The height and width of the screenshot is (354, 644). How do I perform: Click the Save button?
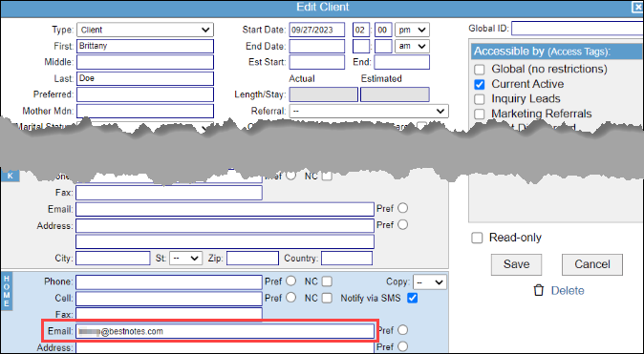pos(516,264)
